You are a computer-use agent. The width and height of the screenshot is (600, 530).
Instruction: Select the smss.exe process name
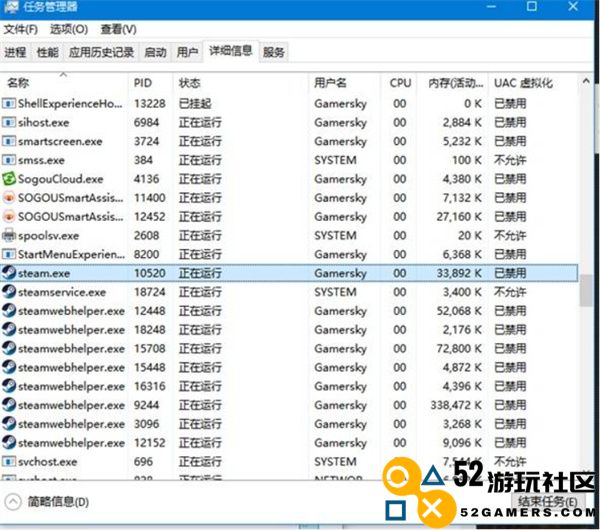pyautogui.click(x=41, y=160)
